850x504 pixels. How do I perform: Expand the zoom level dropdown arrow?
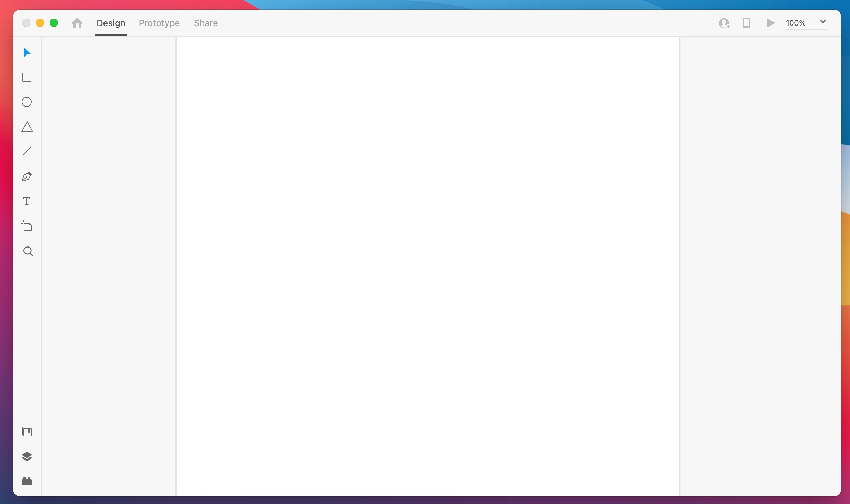pos(823,22)
